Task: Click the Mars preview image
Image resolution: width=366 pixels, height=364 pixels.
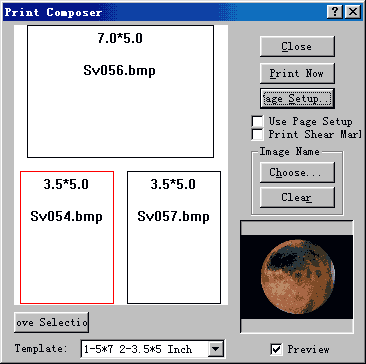Action: (x=297, y=277)
